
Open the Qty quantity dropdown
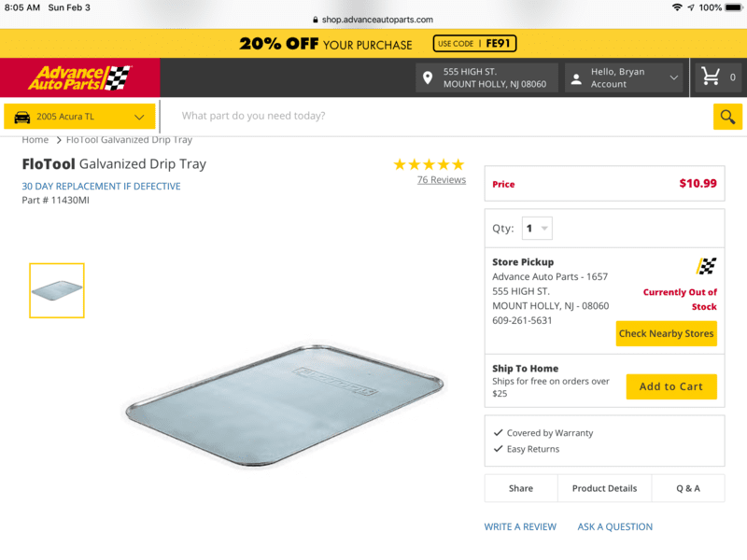pos(537,229)
